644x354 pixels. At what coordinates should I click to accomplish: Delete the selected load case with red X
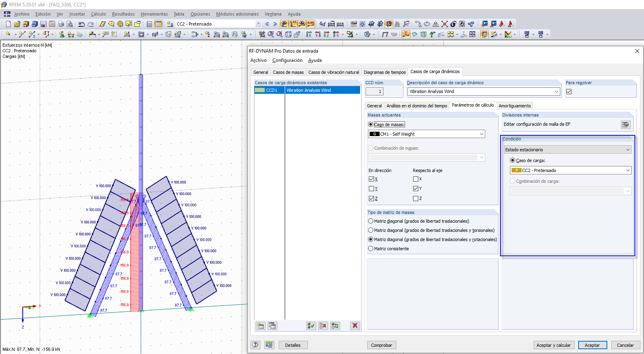(354, 326)
